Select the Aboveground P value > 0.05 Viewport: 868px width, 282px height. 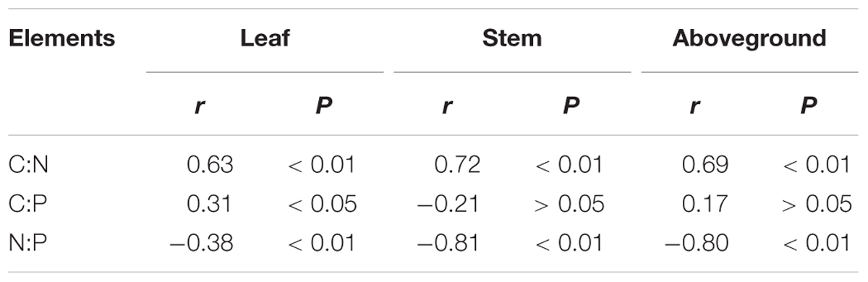(817, 204)
